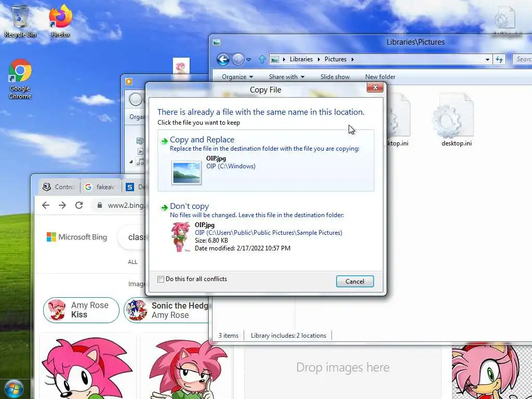This screenshot has height=399, width=532.
Task: Choose Don't copy option
Action: [x=265, y=229]
